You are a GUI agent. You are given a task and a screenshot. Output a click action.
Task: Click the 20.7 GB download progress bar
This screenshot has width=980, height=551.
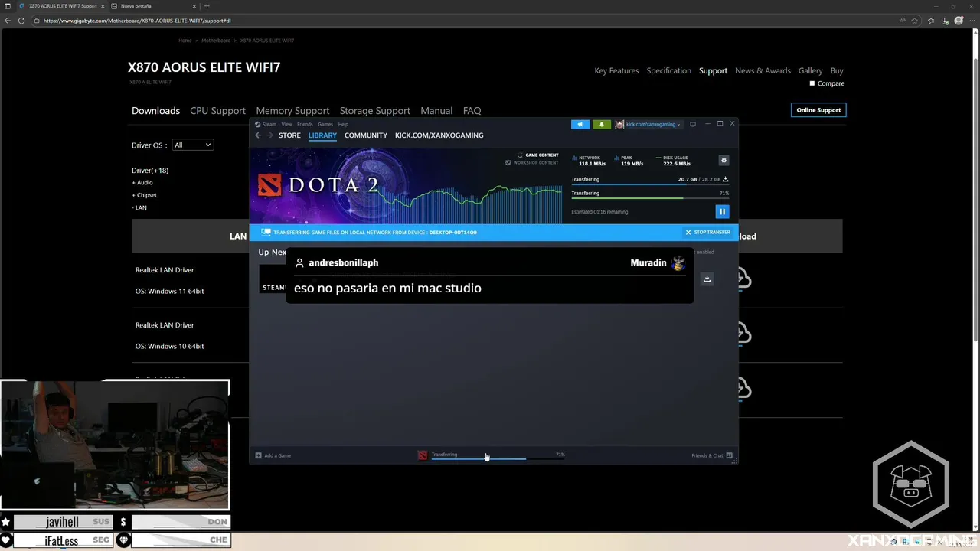coord(650,185)
